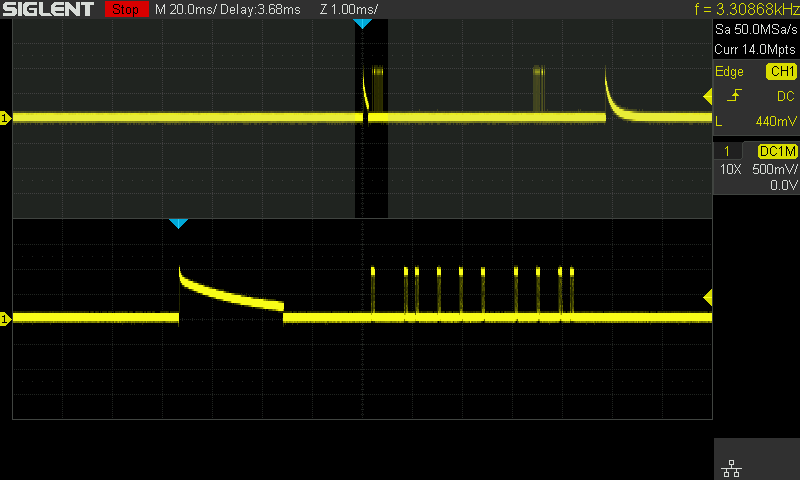Toggle the channel 1 tab in the channel panel
The width and height of the screenshot is (800, 480).
[x=727, y=150]
